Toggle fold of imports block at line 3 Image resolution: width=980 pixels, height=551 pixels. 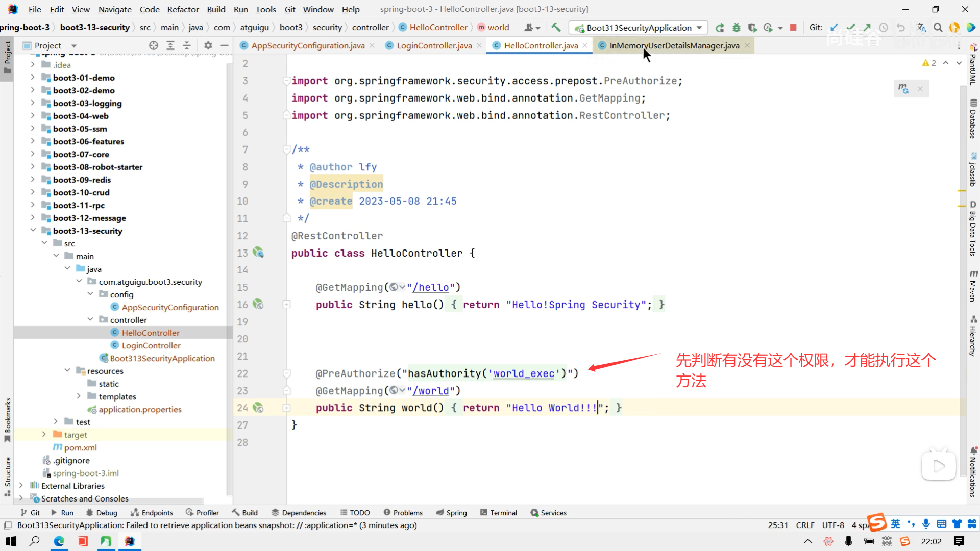(x=286, y=81)
